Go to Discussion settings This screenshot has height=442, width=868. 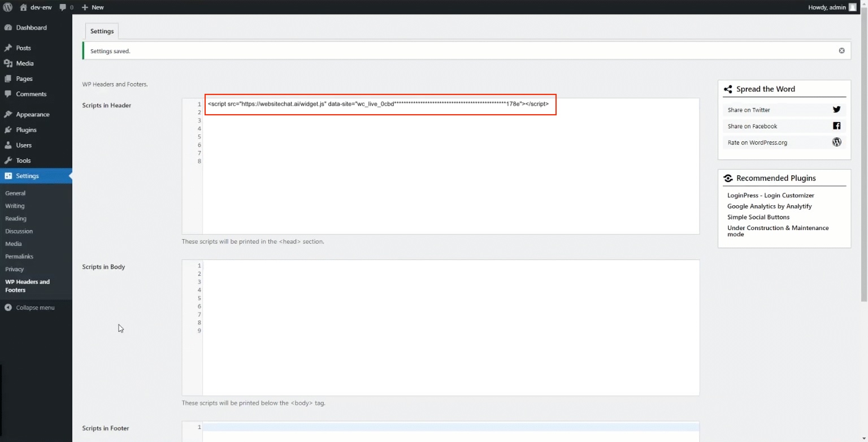click(19, 231)
